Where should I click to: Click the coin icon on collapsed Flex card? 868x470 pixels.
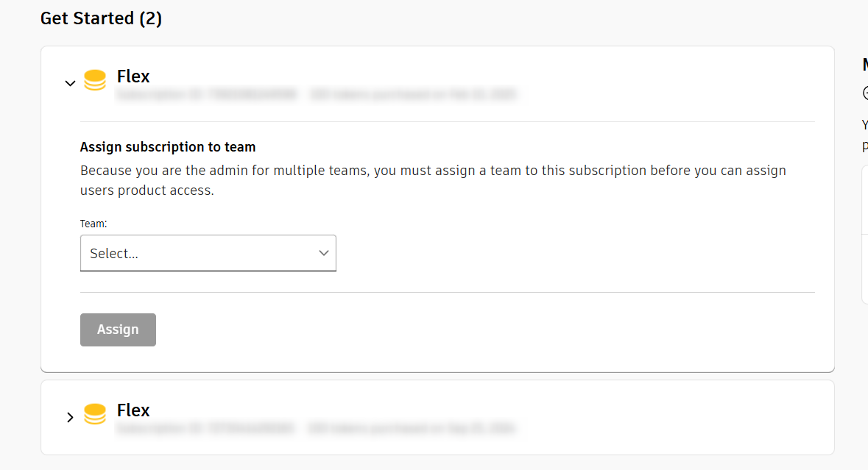(x=95, y=413)
